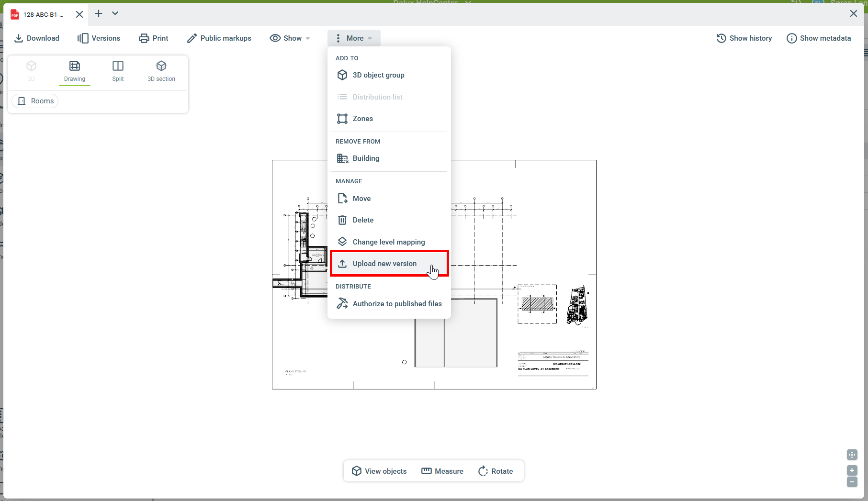This screenshot has height=501, width=868.
Task: Click the zoom out minus button
Action: (x=852, y=482)
